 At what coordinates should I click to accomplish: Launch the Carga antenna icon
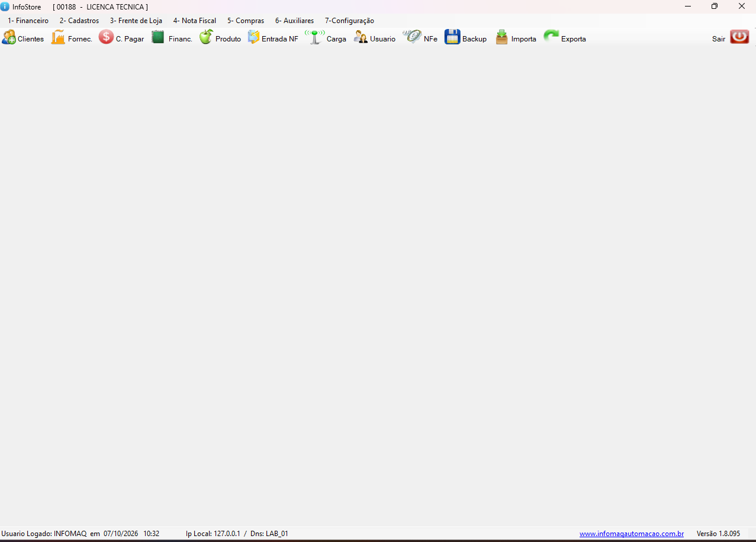(314, 37)
